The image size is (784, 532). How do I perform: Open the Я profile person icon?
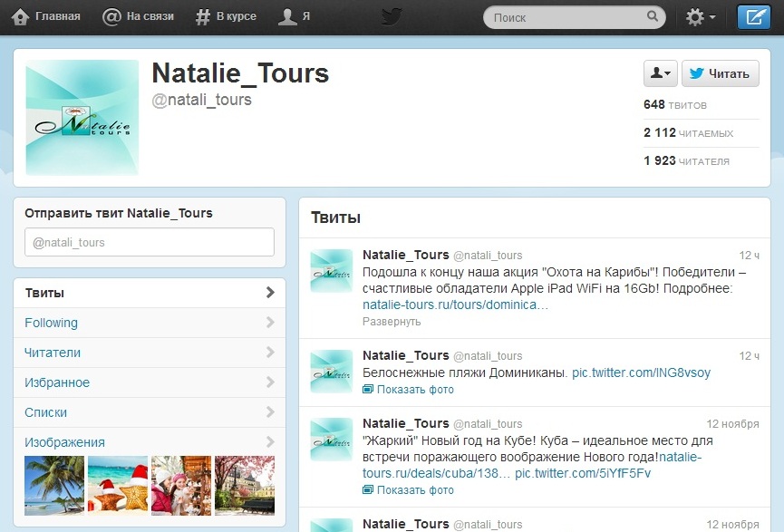pyautogui.click(x=287, y=17)
